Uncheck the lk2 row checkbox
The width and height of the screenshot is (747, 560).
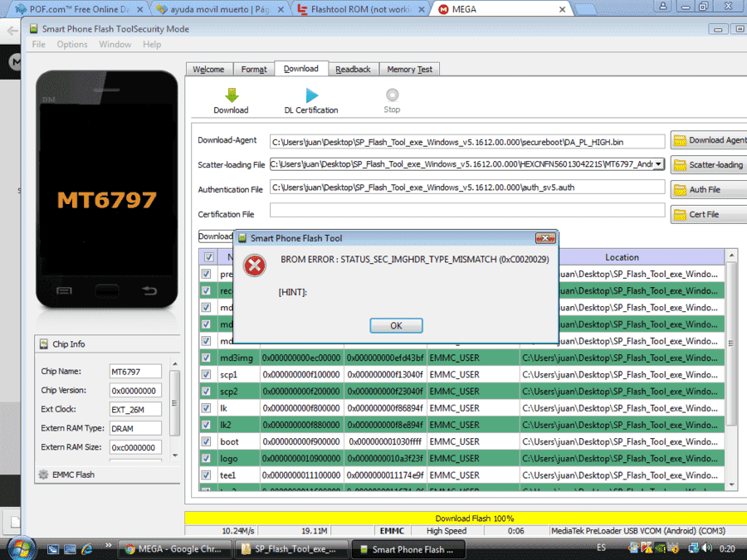206,425
